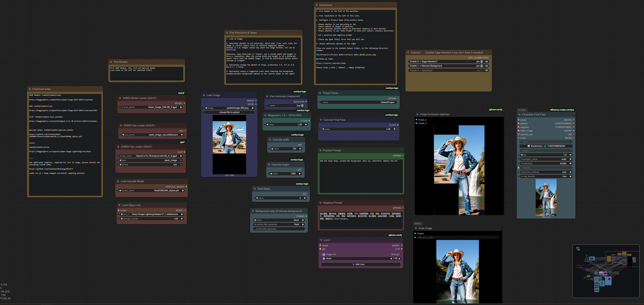Click the Project Name value field
The height and width of the screenshot is (305, 644).
[x=358, y=102]
